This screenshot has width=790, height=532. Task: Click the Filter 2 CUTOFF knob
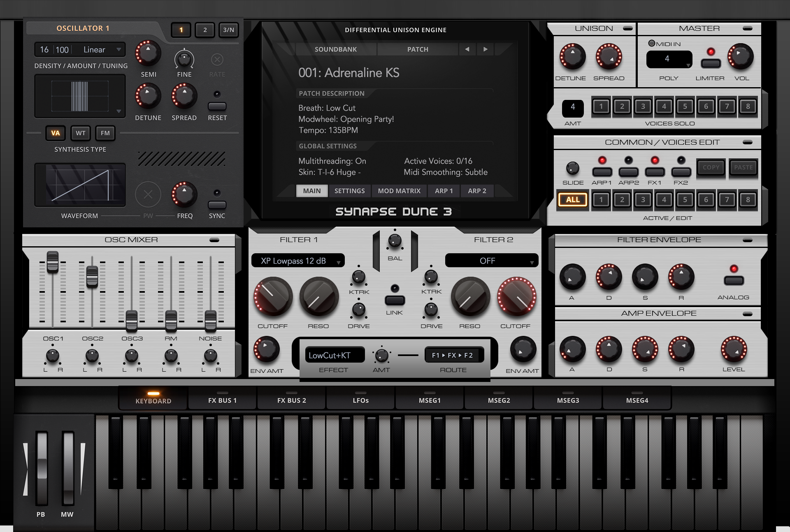[516, 297]
